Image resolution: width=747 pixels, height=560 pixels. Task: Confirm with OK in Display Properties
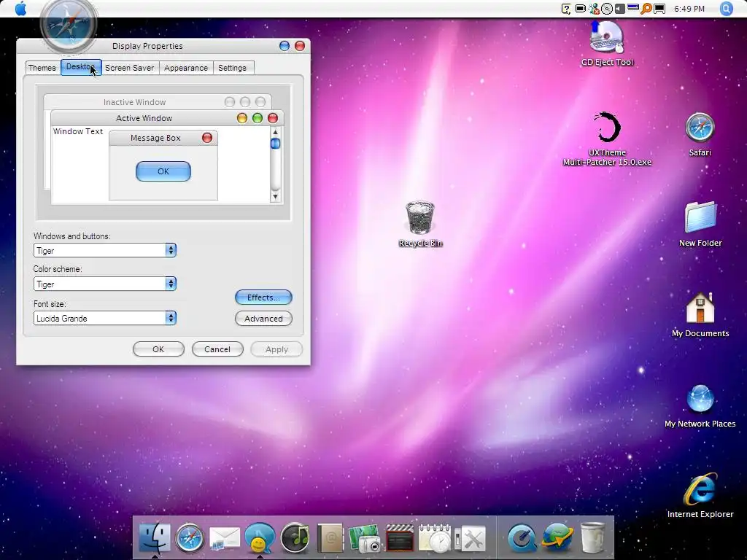(158, 349)
